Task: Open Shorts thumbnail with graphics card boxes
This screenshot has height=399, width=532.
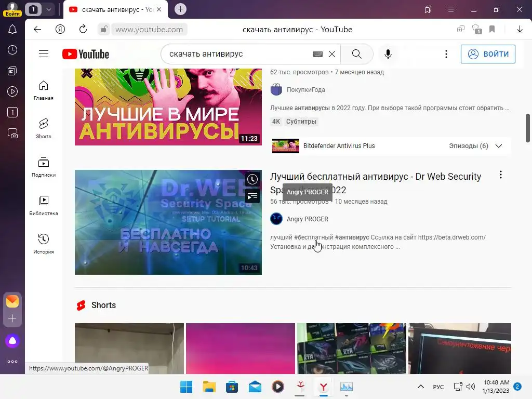Action: tap(352, 349)
